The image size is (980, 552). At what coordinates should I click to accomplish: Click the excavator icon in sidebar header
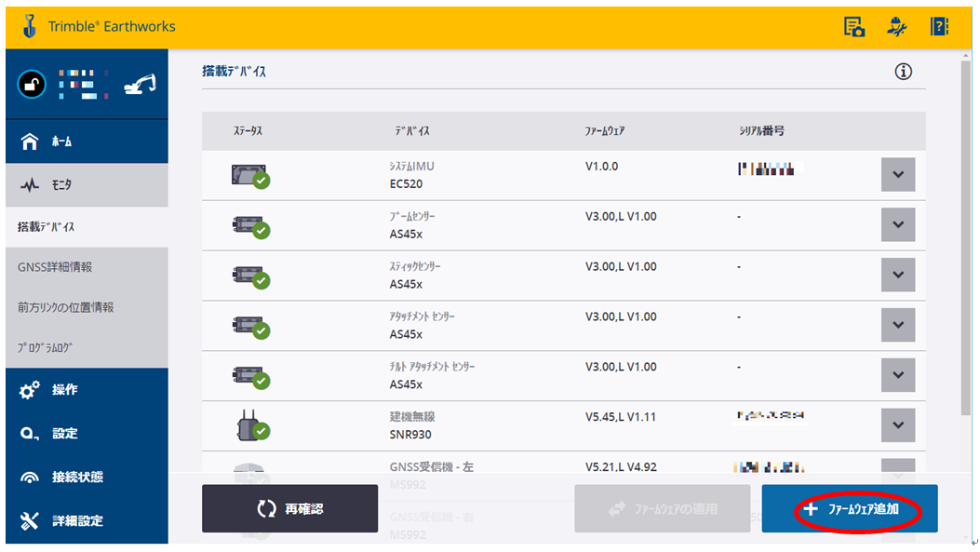coord(140,86)
